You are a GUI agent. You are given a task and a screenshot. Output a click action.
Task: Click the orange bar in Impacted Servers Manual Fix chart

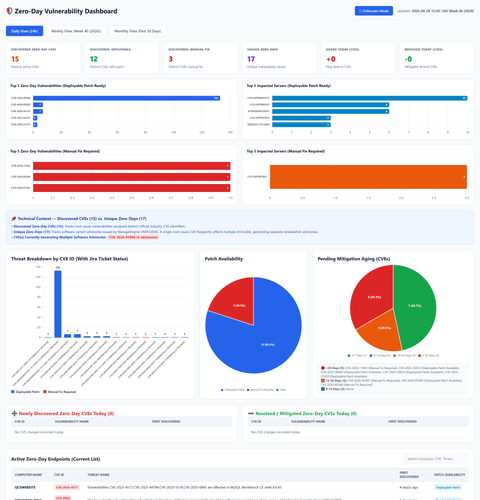[x=368, y=177]
